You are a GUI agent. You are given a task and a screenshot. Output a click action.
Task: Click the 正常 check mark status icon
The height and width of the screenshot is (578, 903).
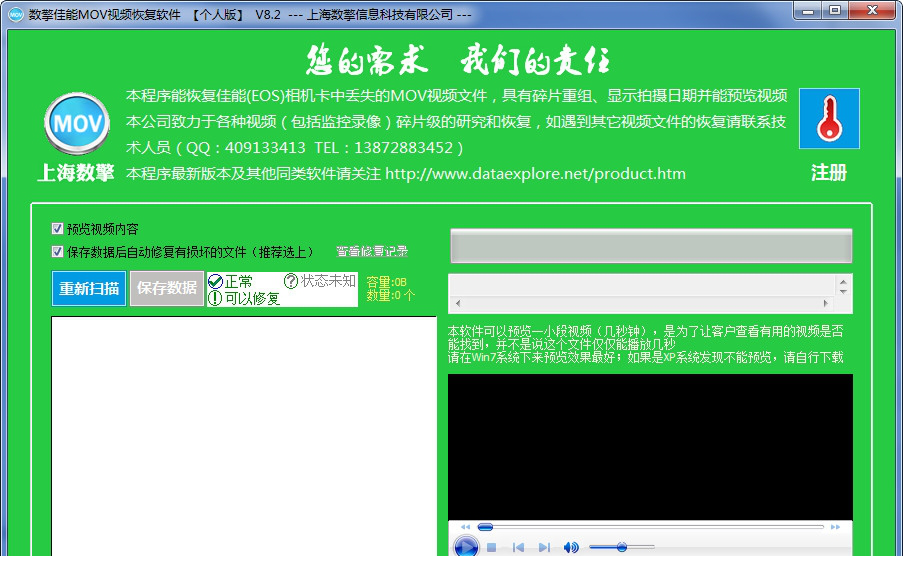215,282
